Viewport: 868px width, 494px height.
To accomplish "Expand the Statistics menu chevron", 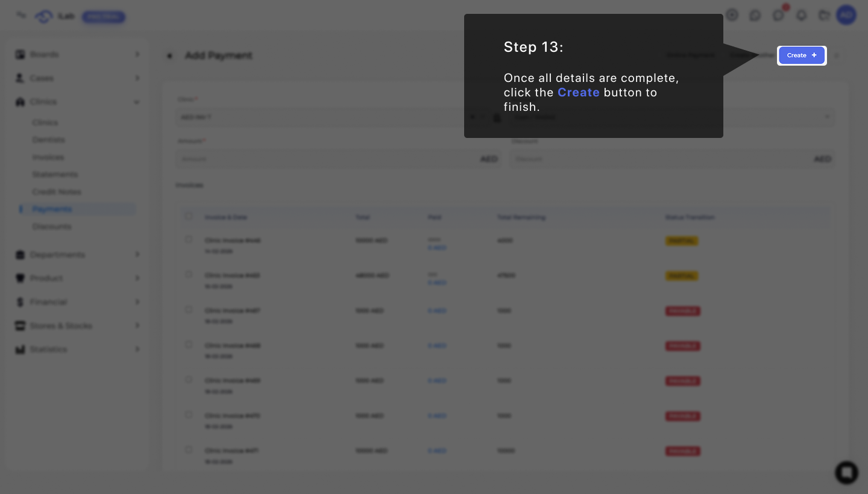I will point(137,349).
